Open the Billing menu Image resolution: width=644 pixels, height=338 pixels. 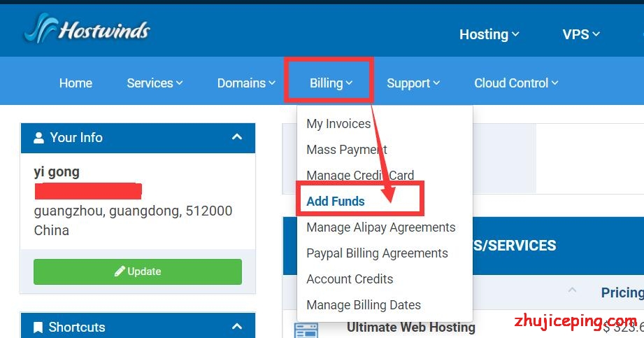click(331, 83)
